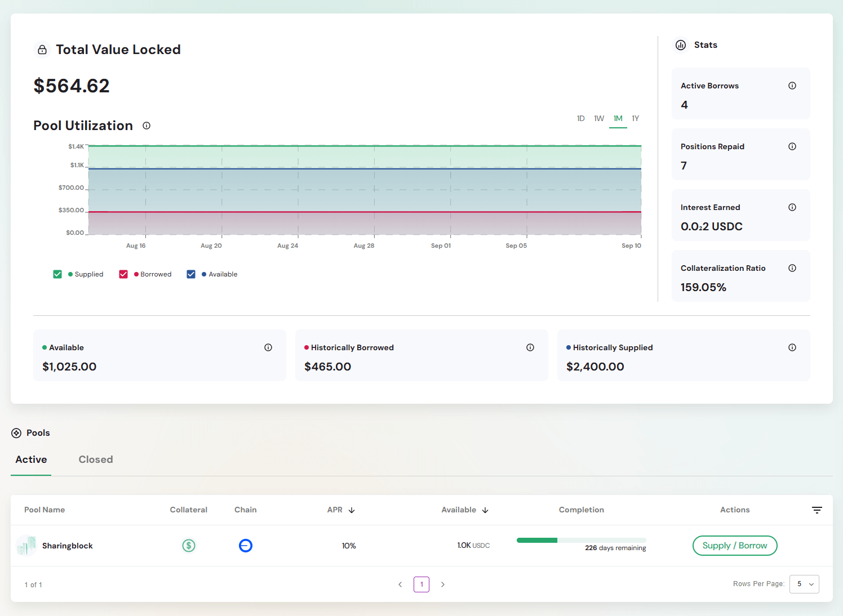
Task: Sort pools by Available column arrow
Action: (x=485, y=510)
